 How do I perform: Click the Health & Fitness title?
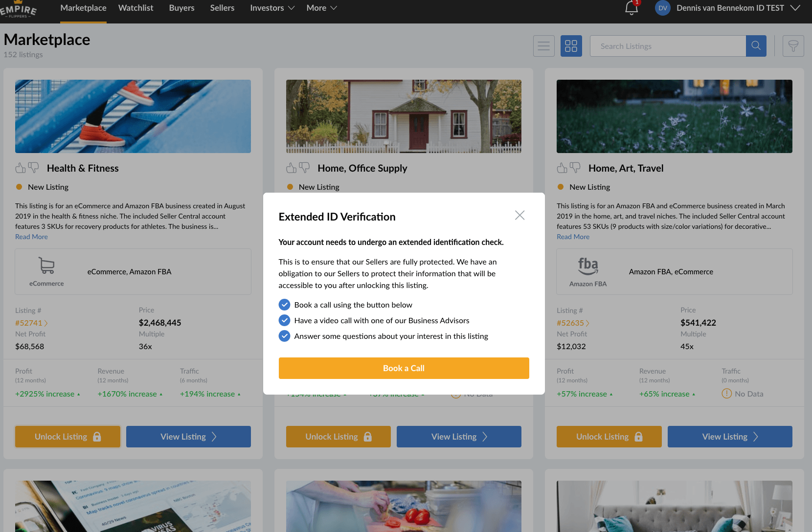(x=83, y=168)
